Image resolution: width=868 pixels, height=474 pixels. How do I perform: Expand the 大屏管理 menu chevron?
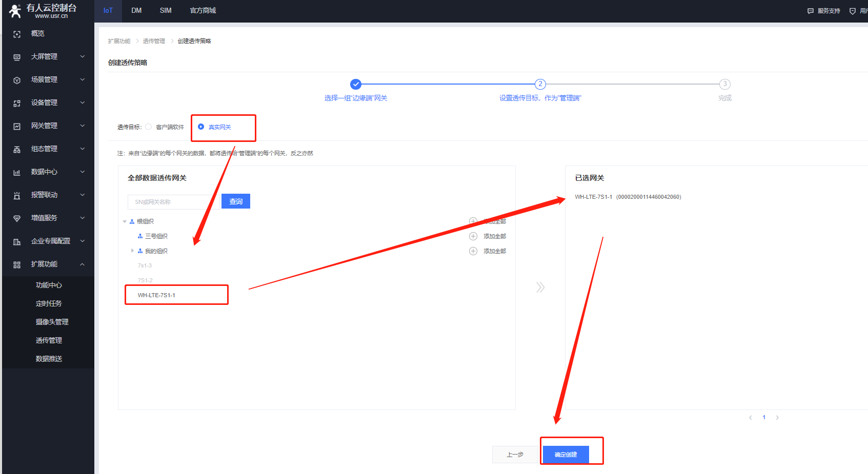tap(83, 56)
